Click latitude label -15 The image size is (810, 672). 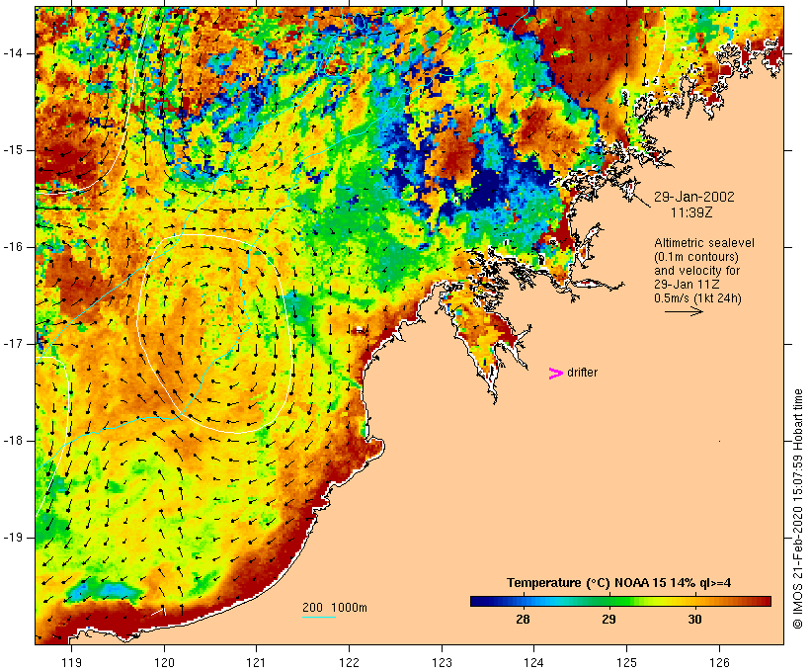coord(13,150)
